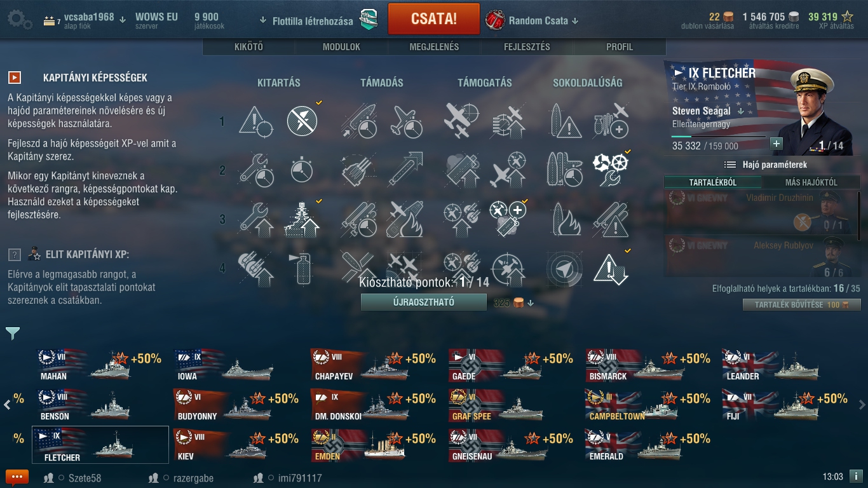The width and height of the screenshot is (868, 488).
Task: Click the orange chat bubble icon
Action: click(x=17, y=477)
